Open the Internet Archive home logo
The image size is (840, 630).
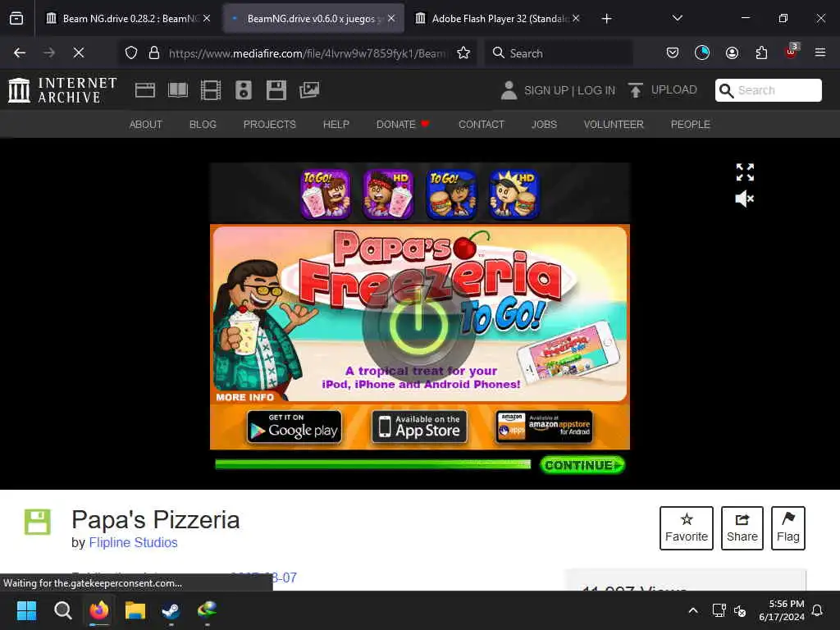click(62, 90)
